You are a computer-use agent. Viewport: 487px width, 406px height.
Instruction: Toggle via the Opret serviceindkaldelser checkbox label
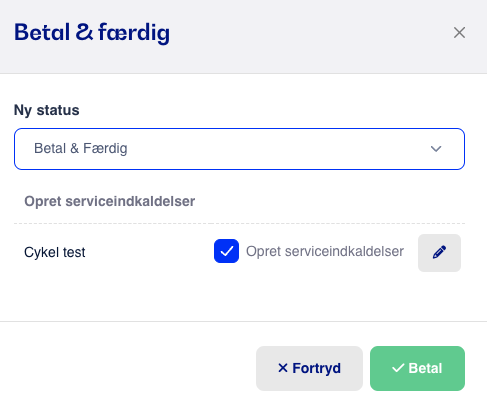coord(325,251)
